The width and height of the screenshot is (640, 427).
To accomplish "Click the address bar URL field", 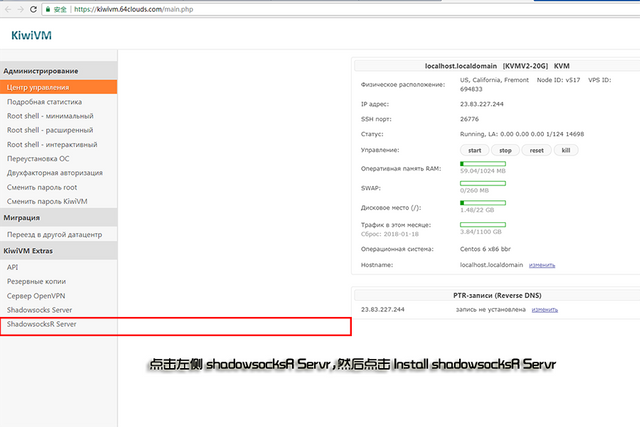I will click(342, 9).
